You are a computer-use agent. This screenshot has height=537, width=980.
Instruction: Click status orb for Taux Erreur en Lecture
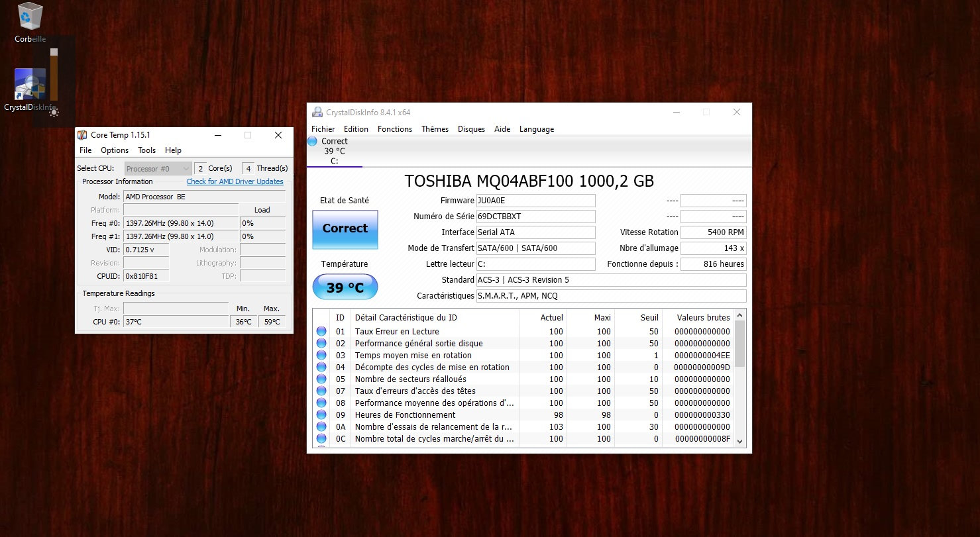(321, 332)
